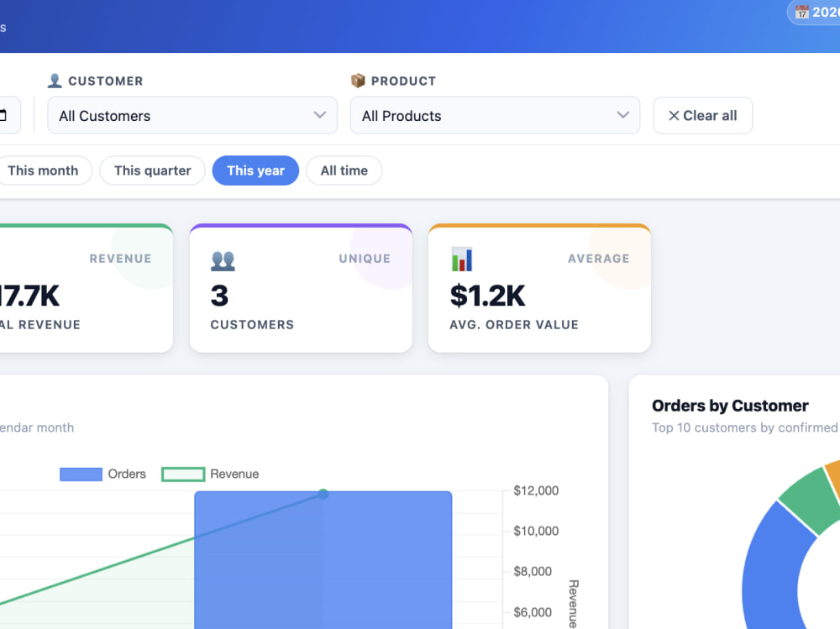
Task: Select the This month filter
Action: 43,170
